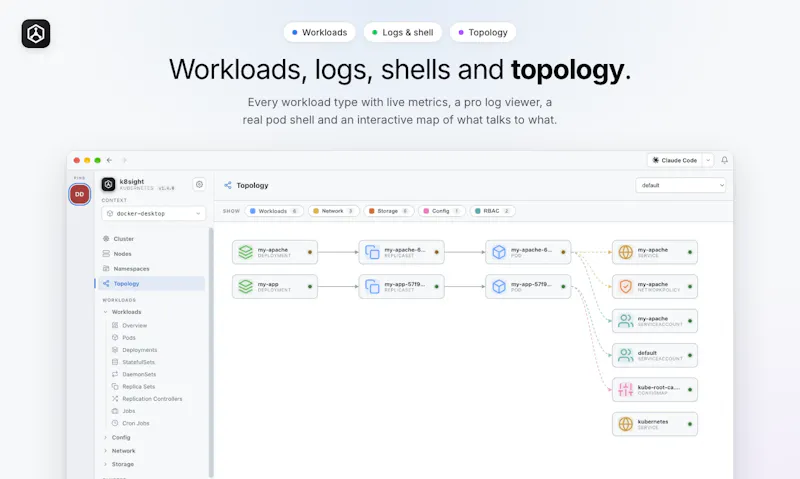This screenshot has width=800, height=479.
Task: Select the my-apache-6 replicaset node
Action: (402, 252)
